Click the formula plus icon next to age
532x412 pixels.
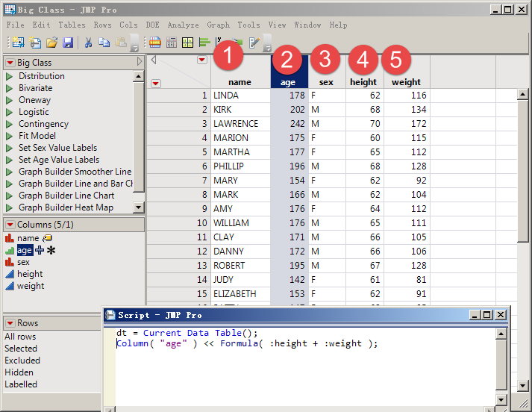tap(40, 251)
